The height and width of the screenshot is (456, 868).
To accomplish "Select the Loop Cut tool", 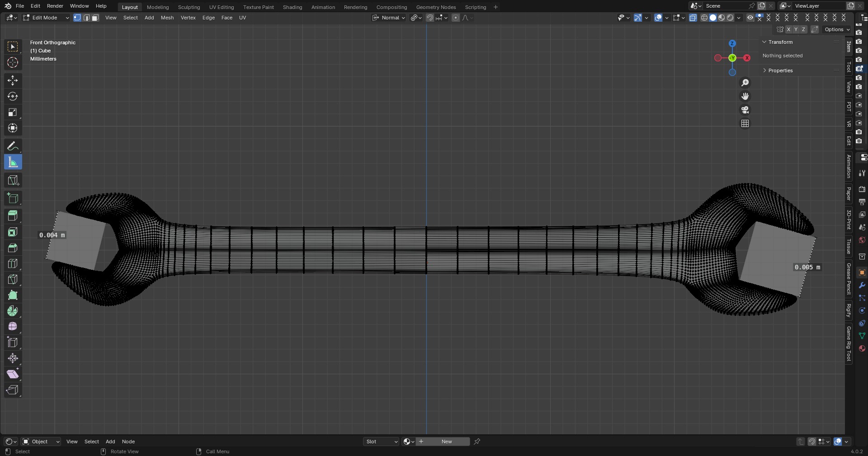I will coord(13,263).
